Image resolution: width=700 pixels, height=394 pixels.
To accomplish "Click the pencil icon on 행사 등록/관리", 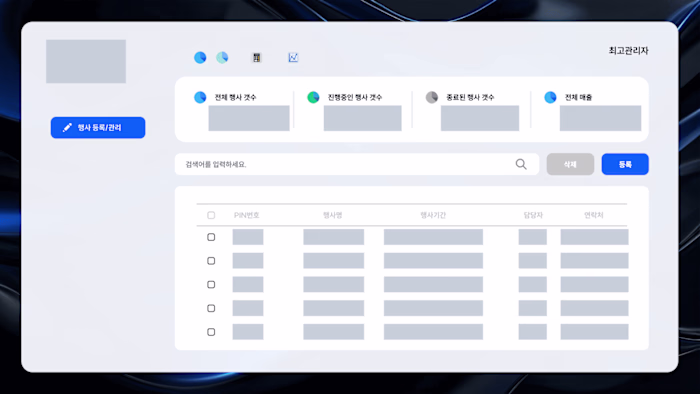I will click(x=67, y=128).
